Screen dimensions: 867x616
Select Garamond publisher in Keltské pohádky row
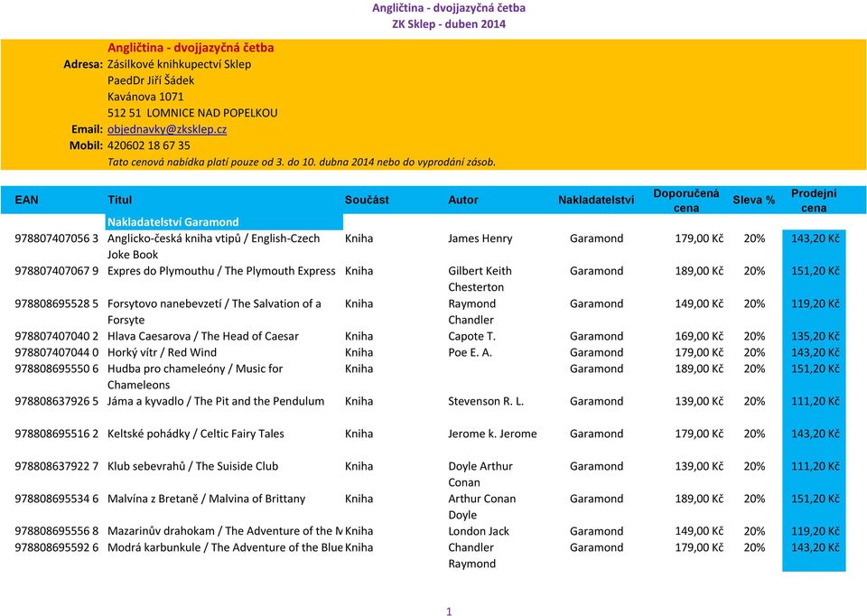click(x=596, y=434)
